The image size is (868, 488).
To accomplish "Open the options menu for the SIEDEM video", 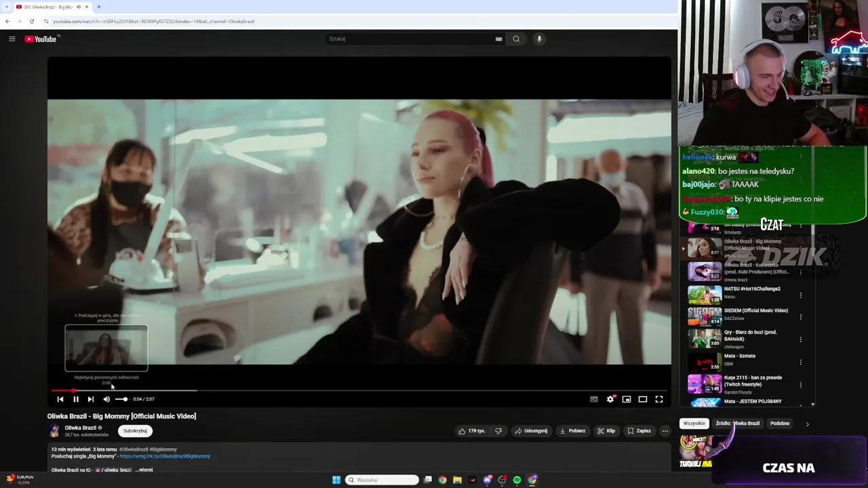I will tap(801, 317).
